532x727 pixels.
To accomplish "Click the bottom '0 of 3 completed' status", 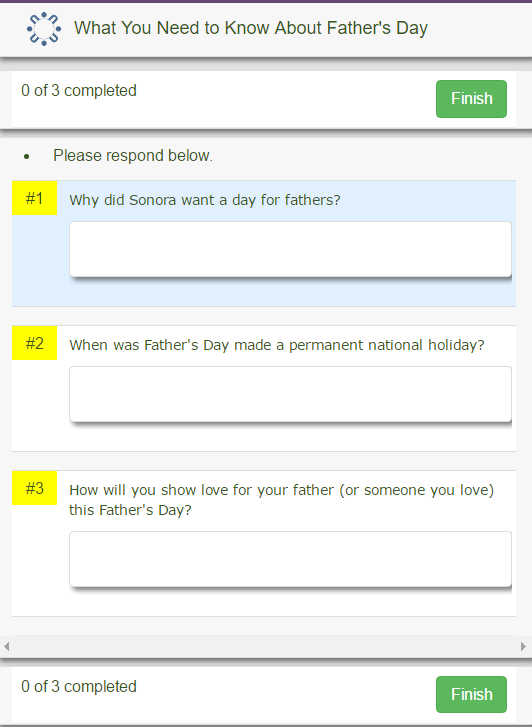I will [79, 686].
